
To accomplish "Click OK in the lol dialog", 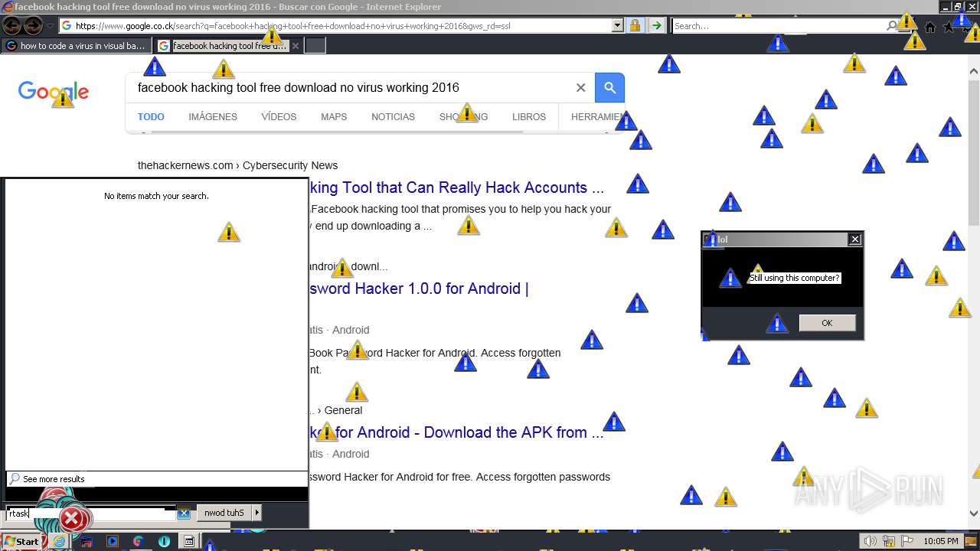I will [827, 323].
